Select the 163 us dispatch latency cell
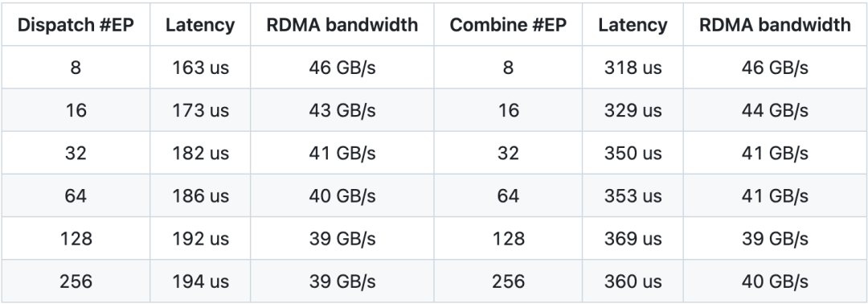Viewport: 868px width, 304px height. tap(200, 68)
